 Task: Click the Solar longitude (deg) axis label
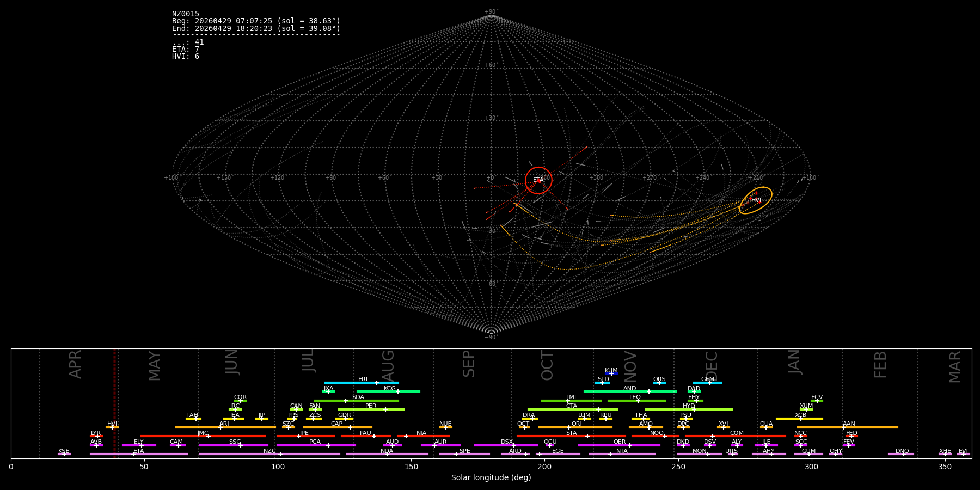pos(491,478)
